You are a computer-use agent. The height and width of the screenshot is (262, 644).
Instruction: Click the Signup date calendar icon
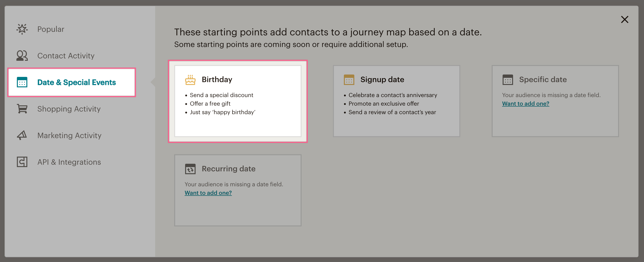349,80
